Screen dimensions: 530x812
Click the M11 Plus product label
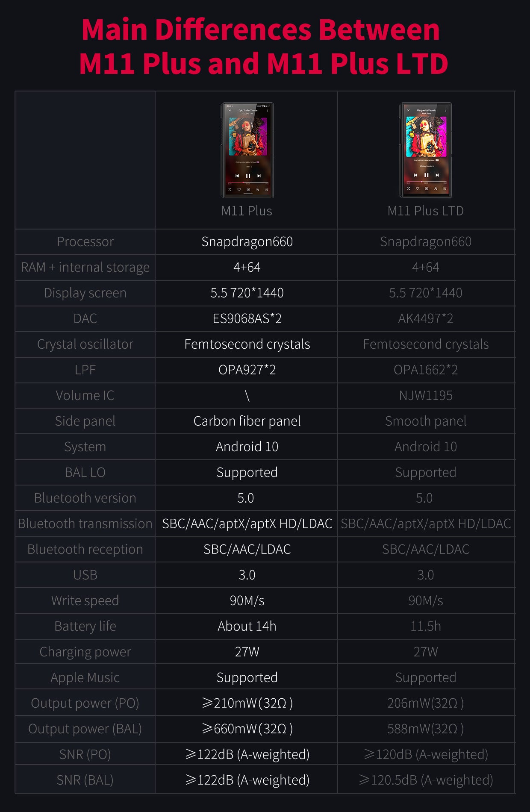(x=247, y=211)
